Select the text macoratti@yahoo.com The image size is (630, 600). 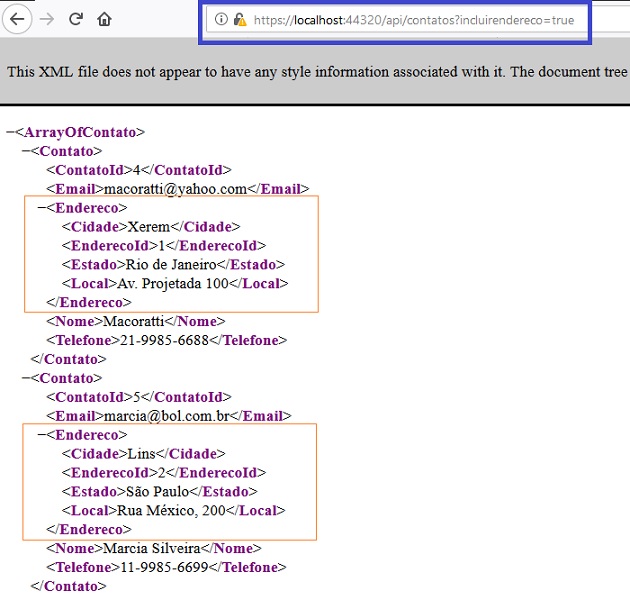(175, 189)
